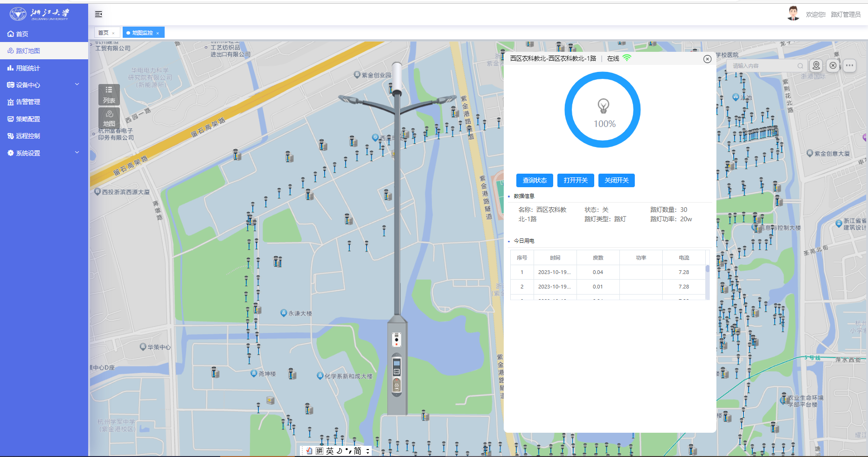Image resolution: width=868 pixels, height=457 pixels.
Task: Open 告警管理 in the sidebar
Action: pos(28,102)
